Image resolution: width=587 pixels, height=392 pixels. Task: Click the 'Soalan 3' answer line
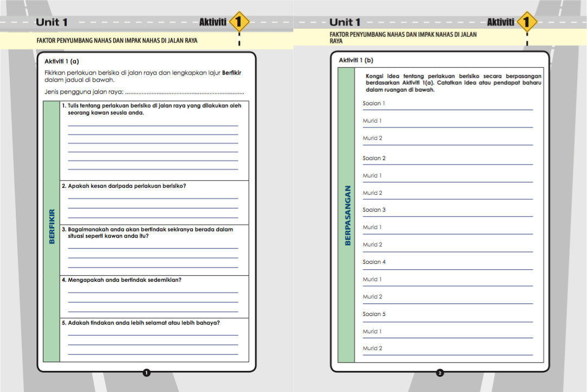click(447, 214)
